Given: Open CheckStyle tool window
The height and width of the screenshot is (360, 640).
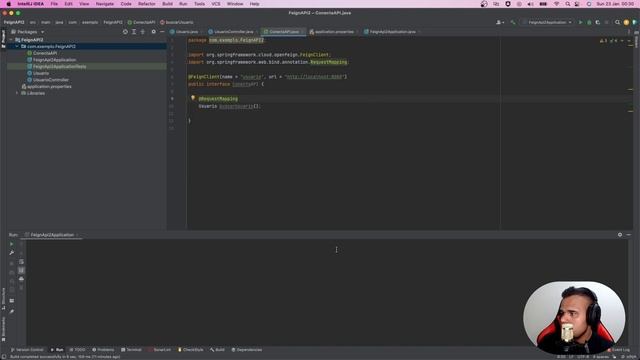Looking at the screenshot, I should click(191, 350).
